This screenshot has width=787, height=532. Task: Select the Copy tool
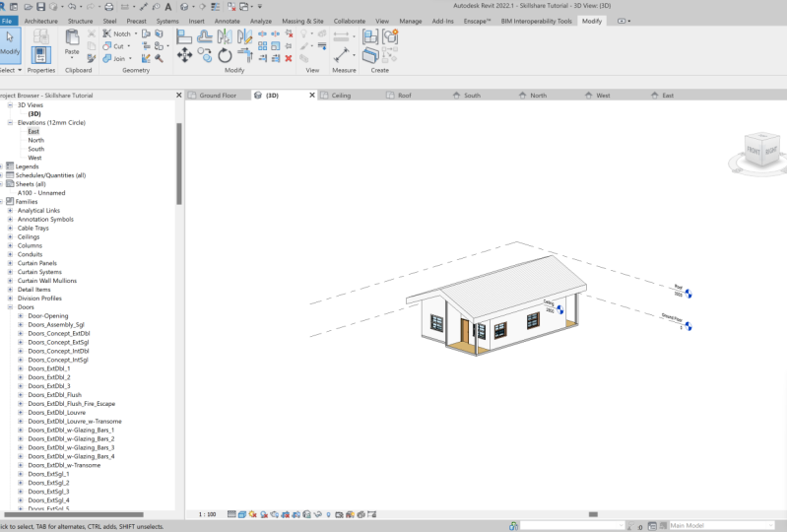[x=204, y=55]
